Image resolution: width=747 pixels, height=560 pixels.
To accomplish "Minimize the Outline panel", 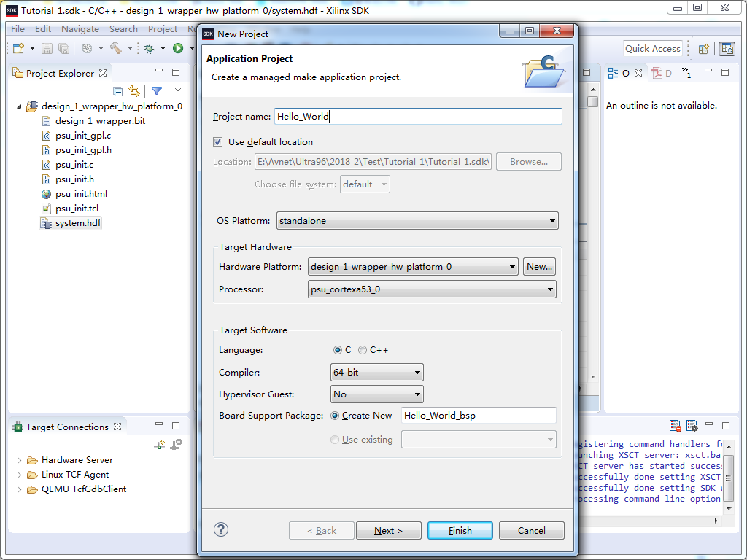I will click(x=708, y=71).
